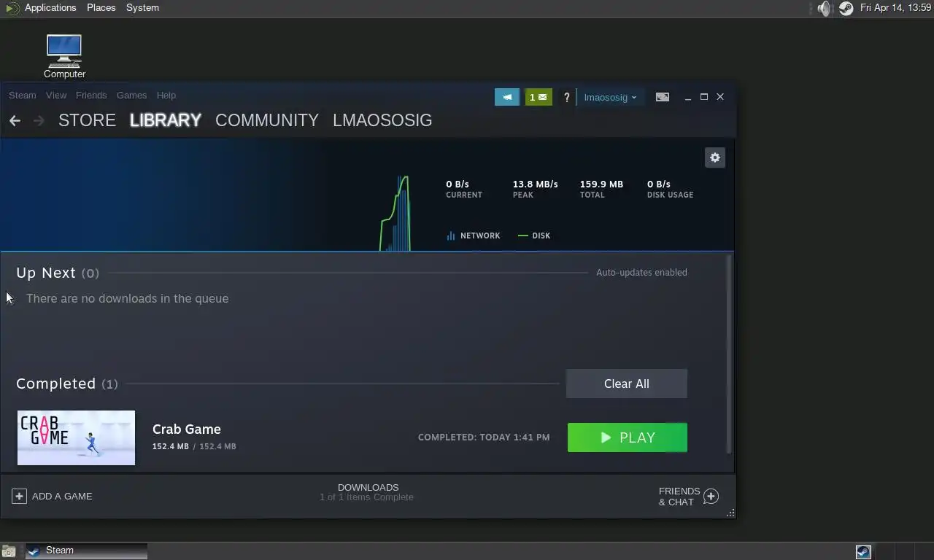
Task: Open the Places menu
Action: click(101, 8)
